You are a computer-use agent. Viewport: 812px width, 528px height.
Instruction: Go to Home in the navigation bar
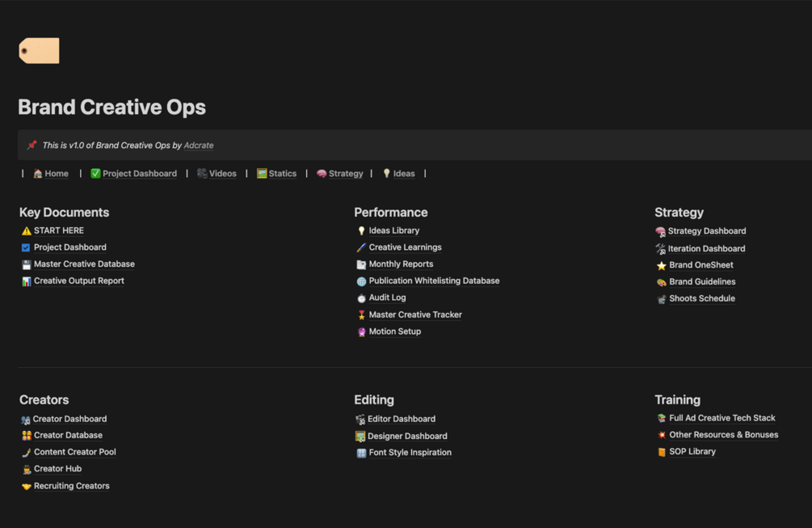click(x=56, y=174)
